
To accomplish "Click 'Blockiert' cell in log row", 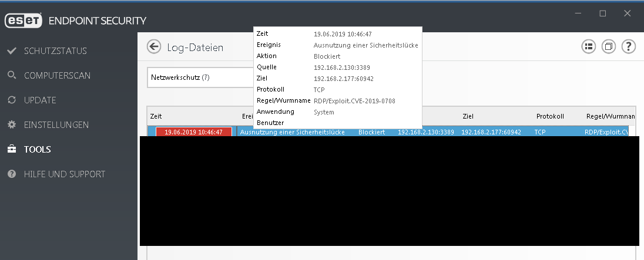I will (372, 132).
